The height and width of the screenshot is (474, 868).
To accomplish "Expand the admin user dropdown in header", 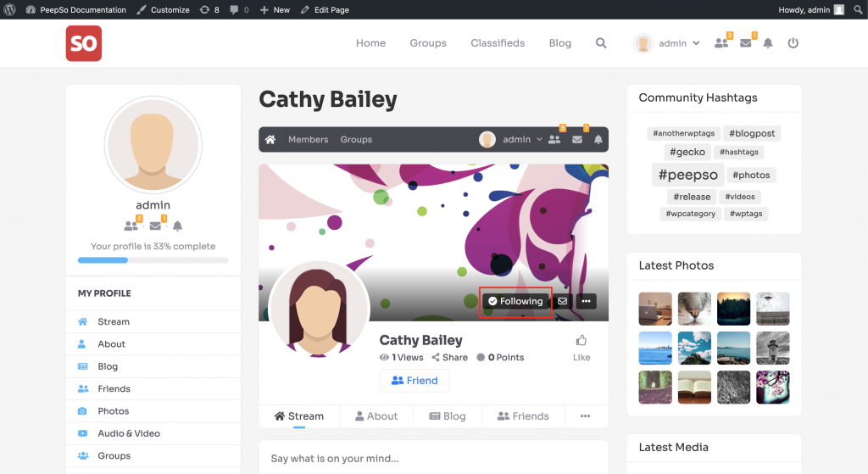I will [x=668, y=43].
